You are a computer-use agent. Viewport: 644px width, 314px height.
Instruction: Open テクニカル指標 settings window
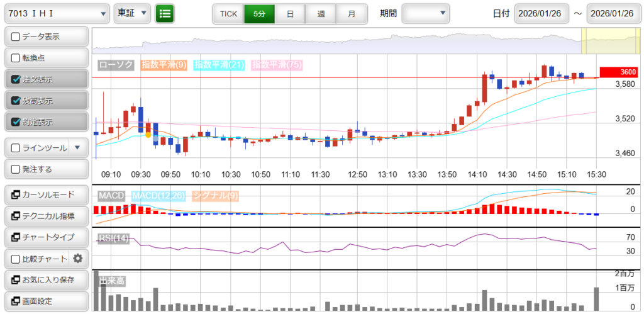pos(45,216)
